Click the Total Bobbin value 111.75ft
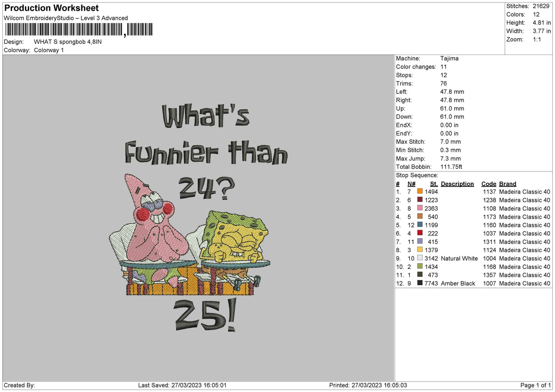This screenshot has width=555, height=392. pyautogui.click(x=451, y=167)
